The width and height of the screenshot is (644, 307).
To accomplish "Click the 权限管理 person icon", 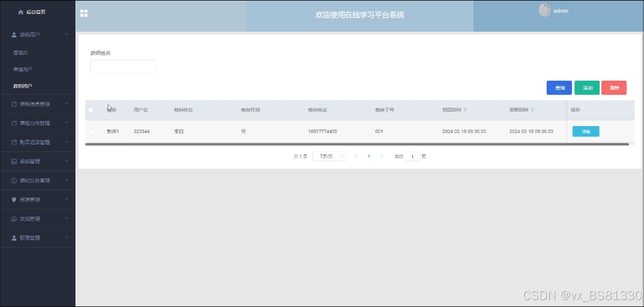I will 14,238.
